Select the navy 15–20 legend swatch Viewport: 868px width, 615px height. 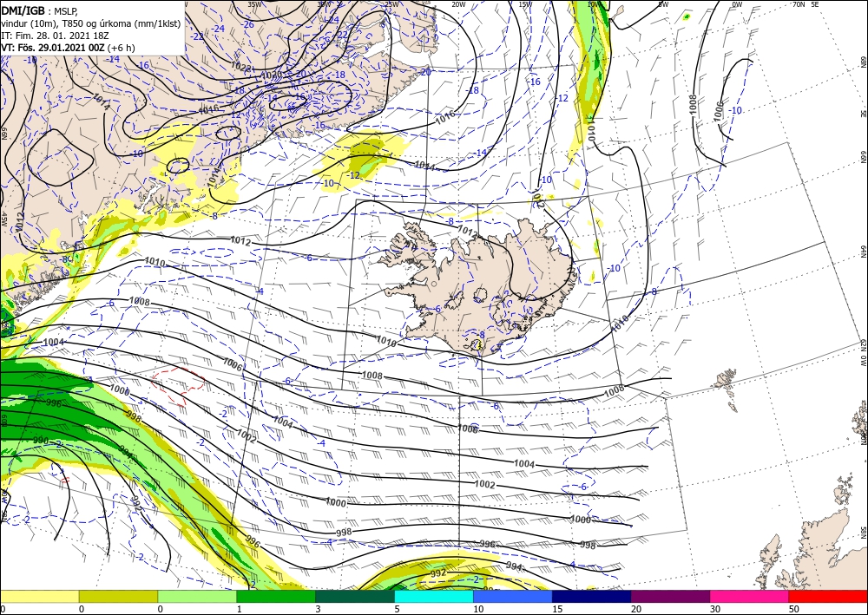(591, 596)
